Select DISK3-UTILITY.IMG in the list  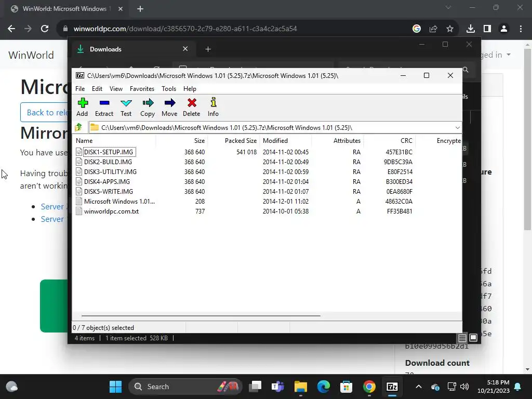point(110,171)
